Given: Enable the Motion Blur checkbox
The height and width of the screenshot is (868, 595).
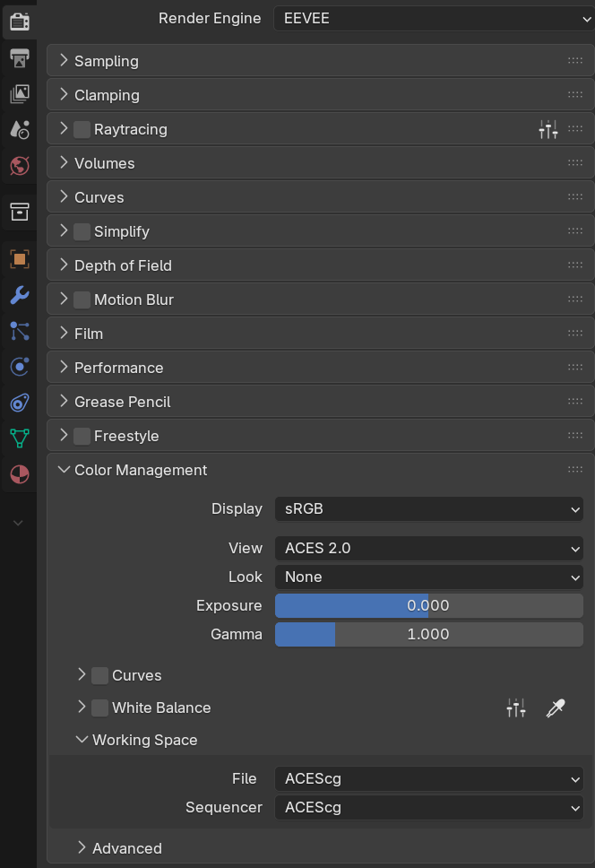Looking at the screenshot, I should tap(82, 299).
